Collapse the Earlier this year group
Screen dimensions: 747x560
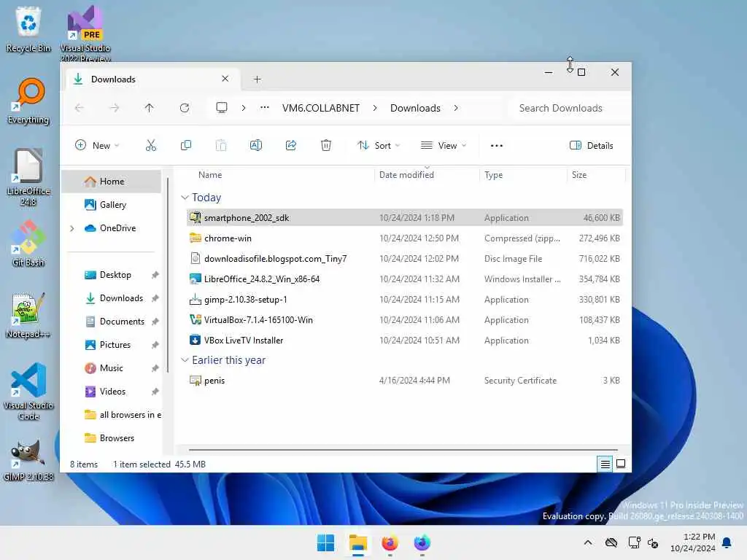click(185, 360)
